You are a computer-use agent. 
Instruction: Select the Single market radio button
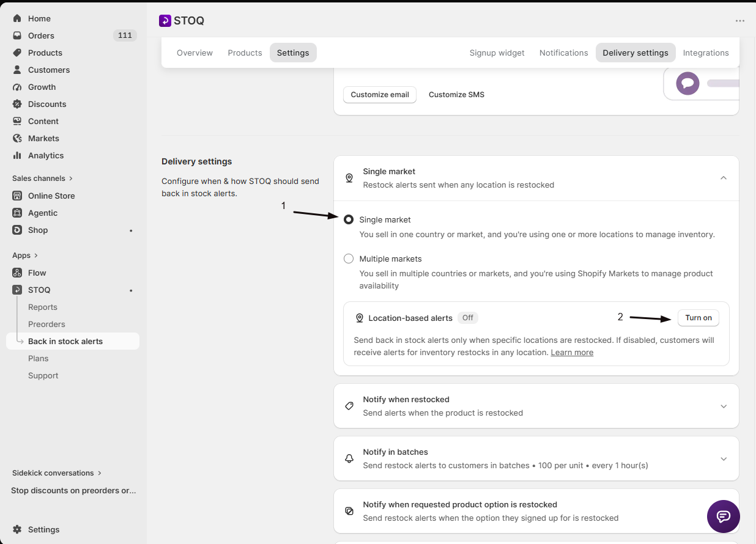tap(349, 219)
